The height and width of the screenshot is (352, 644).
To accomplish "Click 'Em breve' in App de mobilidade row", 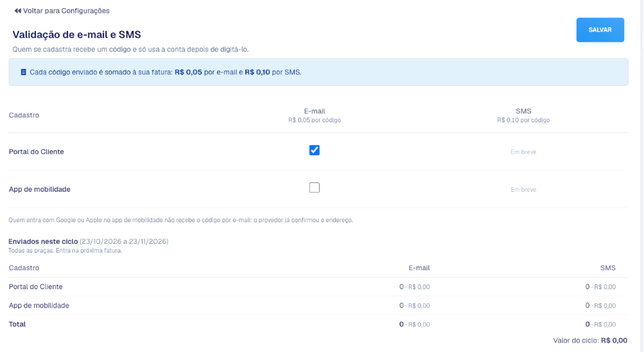I will coord(523,189).
